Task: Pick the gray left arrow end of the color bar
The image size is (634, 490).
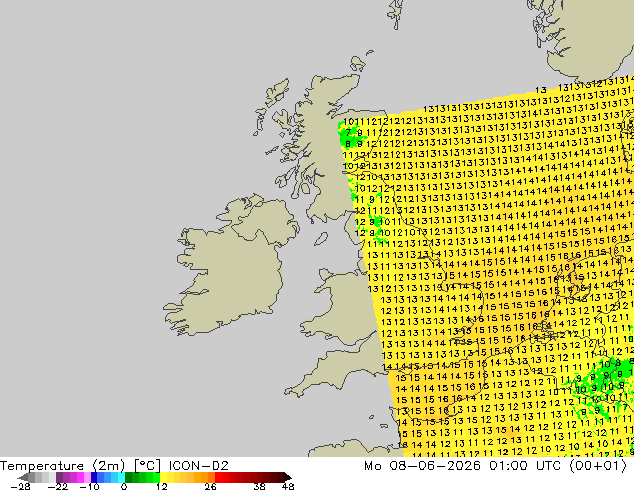Action: pyautogui.click(x=23, y=477)
